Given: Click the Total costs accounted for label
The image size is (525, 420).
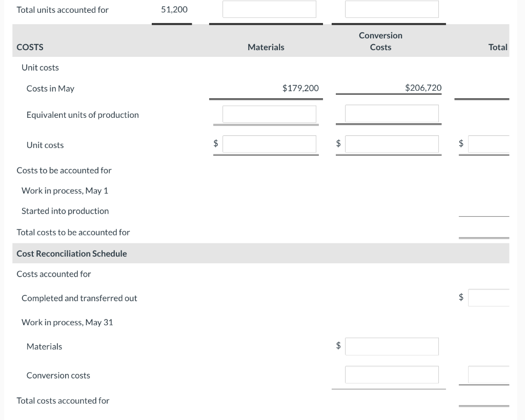Looking at the screenshot, I should 63,401.
